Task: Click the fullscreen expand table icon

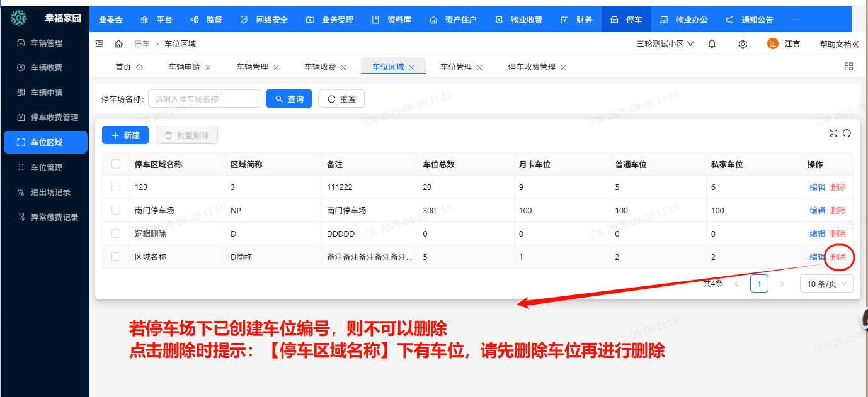Action: (x=833, y=133)
